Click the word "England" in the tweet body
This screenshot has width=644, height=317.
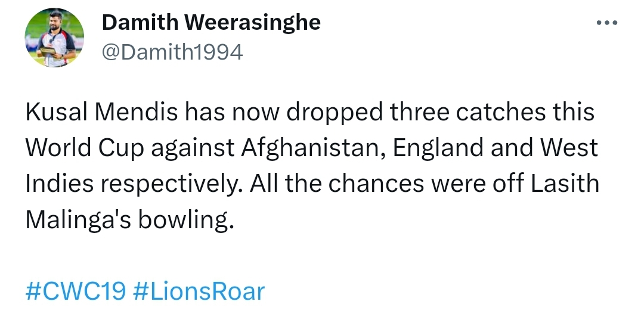point(438,148)
